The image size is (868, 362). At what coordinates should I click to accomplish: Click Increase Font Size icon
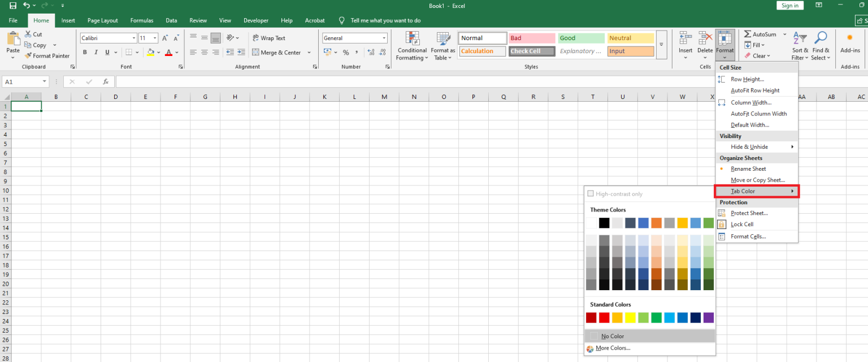[x=165, y=38]
